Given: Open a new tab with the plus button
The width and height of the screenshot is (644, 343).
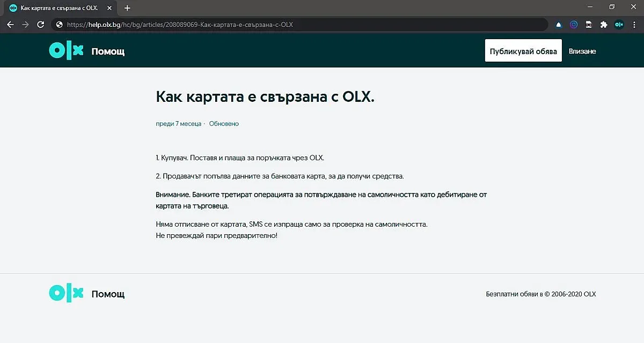Looking at the screenshot, I should pyautogui.click(x=127, y=8).
